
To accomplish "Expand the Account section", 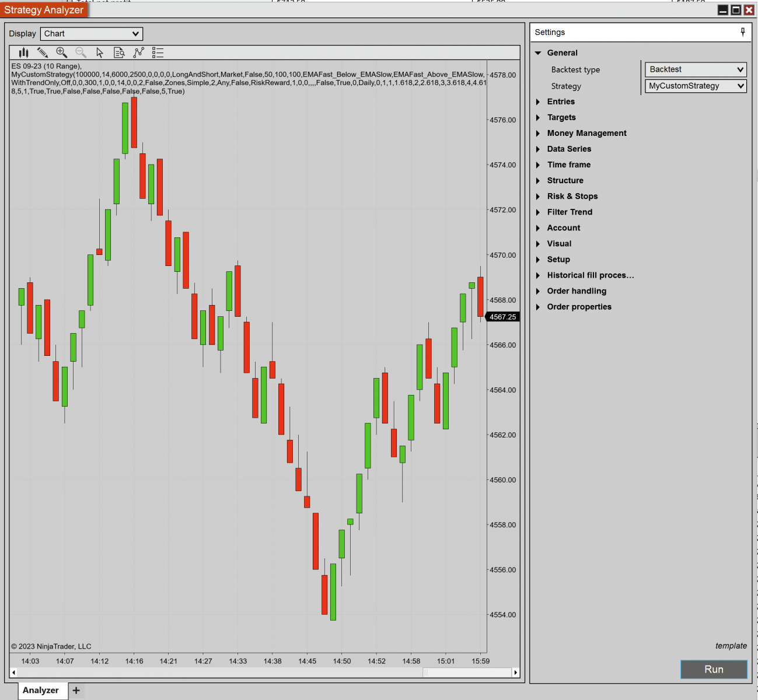I will [538, 228].
